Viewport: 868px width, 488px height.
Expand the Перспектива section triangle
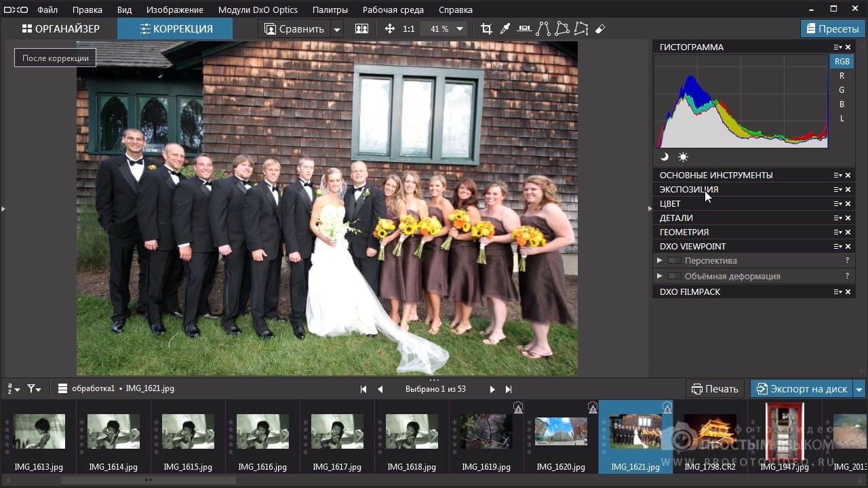click(x=659, y=260)
